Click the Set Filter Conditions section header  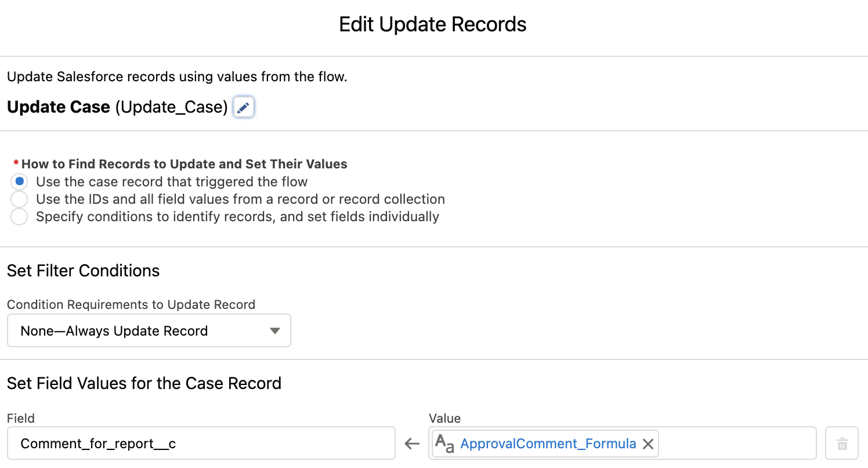coord(83,271)
